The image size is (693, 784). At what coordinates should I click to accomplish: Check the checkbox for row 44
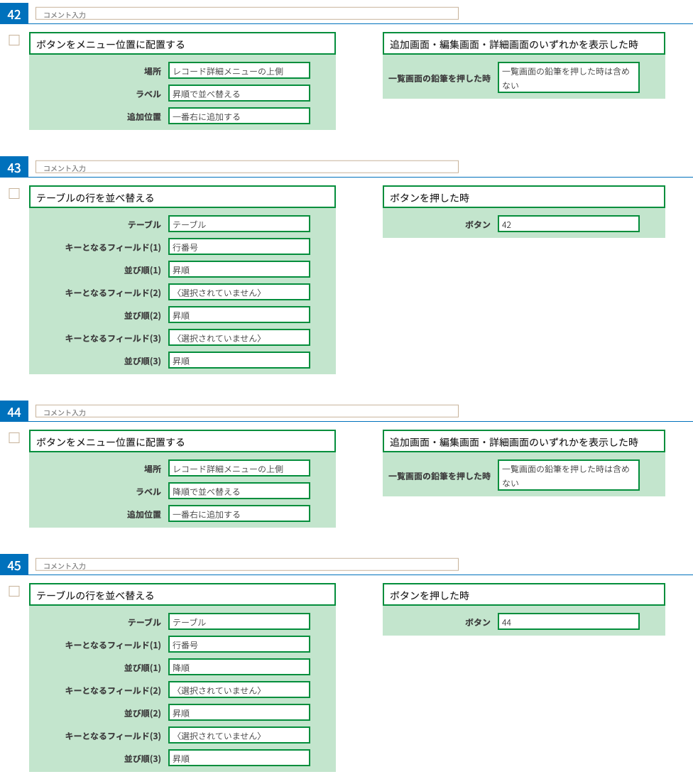coord(14,438)
